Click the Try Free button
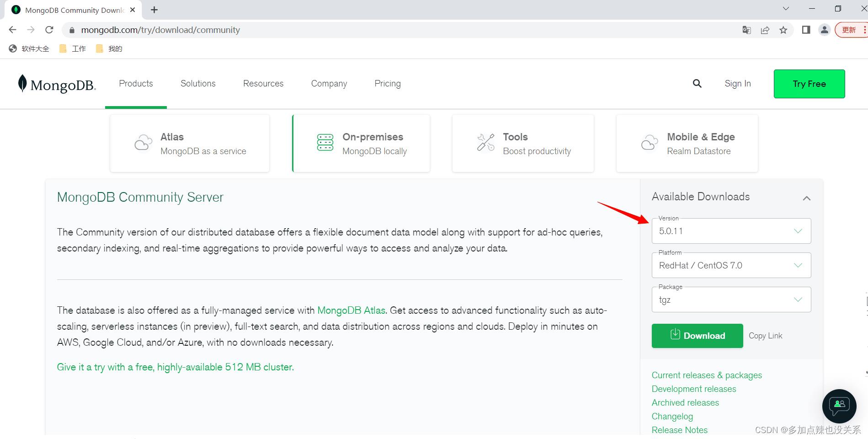 tap(809, 84)
